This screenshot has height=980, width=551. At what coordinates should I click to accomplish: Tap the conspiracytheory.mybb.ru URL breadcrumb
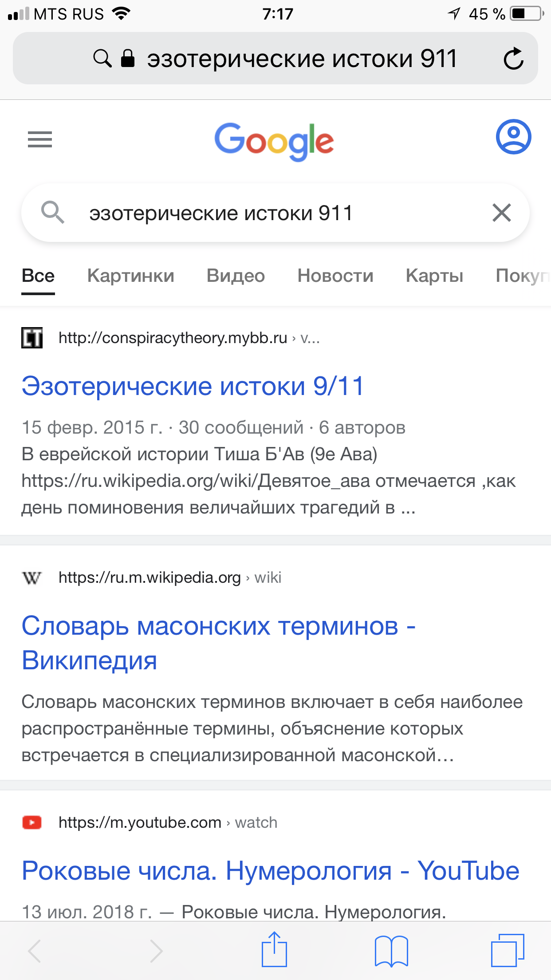[189, 338]
